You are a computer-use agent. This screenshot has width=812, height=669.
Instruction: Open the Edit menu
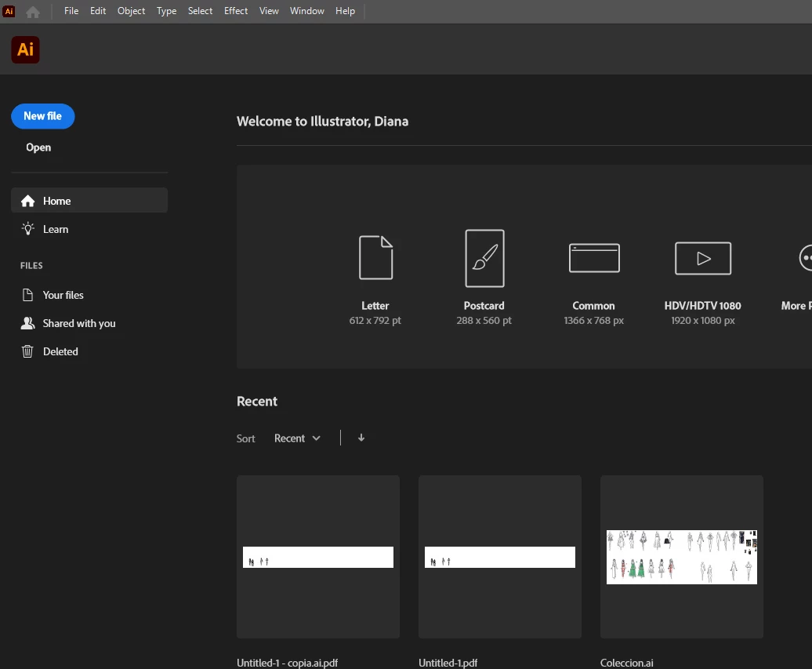point(98,11)
